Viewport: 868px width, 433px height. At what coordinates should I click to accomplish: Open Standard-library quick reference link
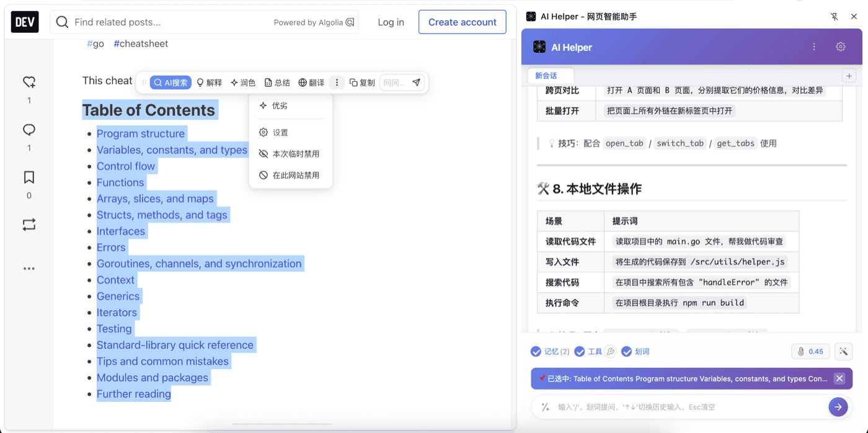coord(175,345)
